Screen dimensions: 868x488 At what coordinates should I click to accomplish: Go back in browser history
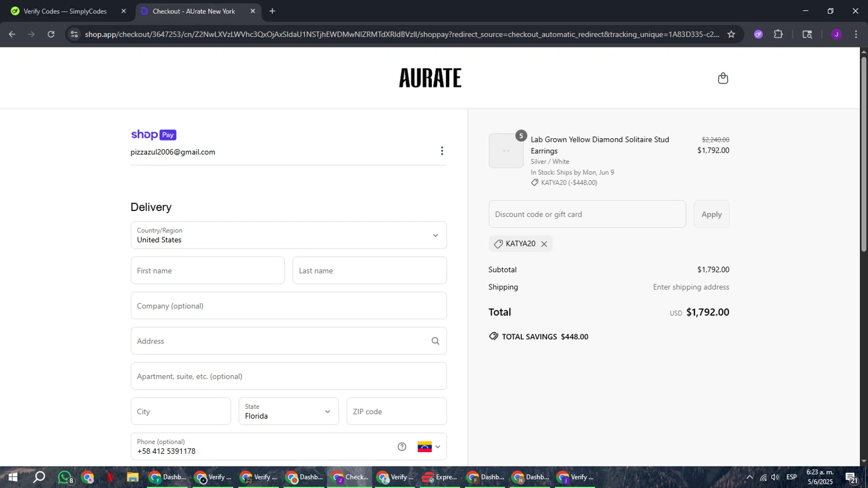click(x=12, y=34)
